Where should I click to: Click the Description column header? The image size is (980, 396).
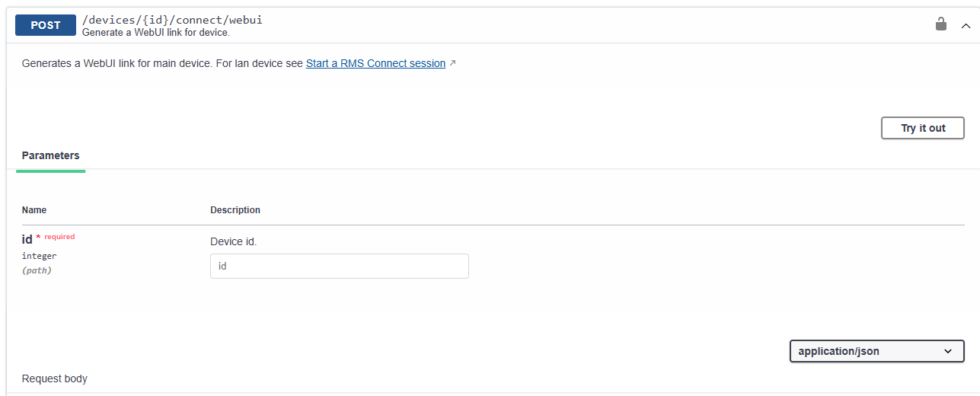click(x=235, y=210)
